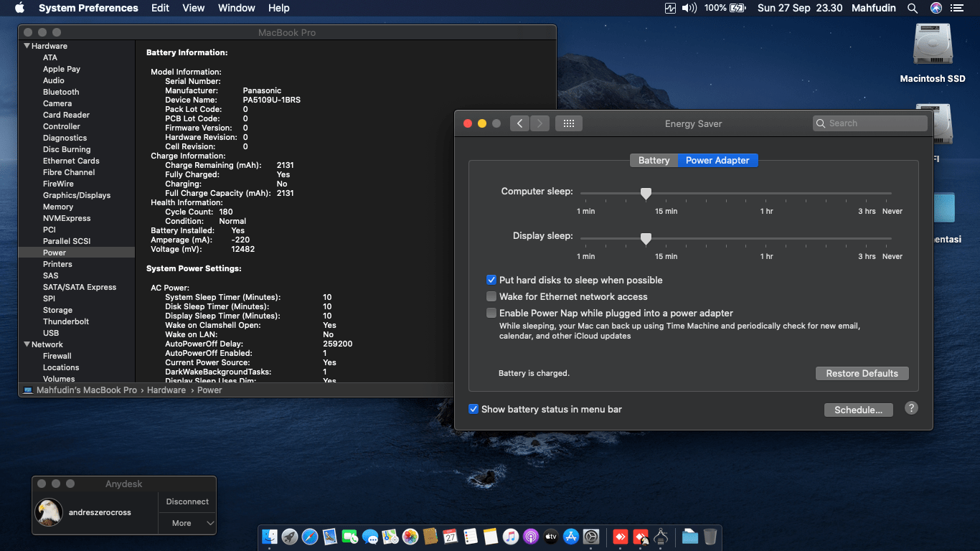
Task: Collapse the Hardware section triangle
Action: tap(27, 46)
